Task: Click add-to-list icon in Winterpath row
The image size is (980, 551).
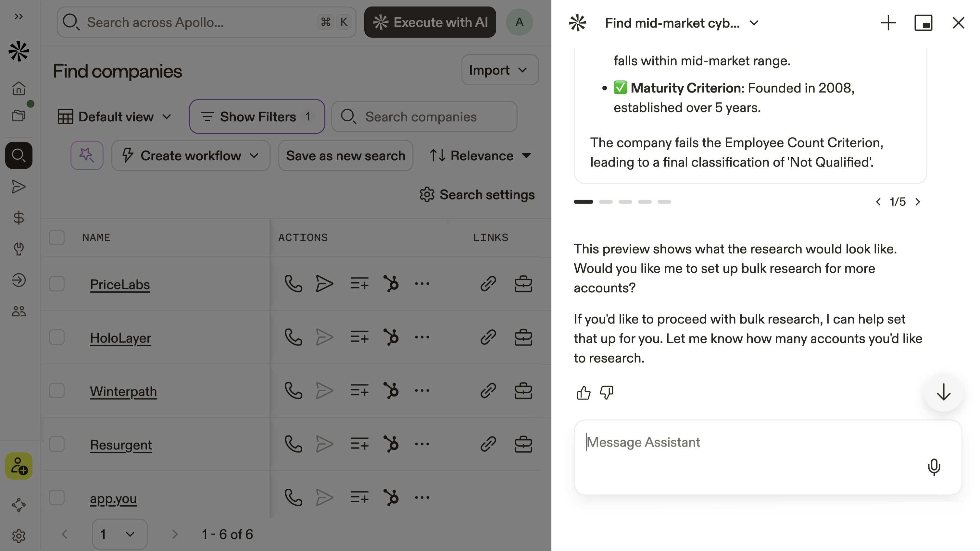Action: point(359,390)
